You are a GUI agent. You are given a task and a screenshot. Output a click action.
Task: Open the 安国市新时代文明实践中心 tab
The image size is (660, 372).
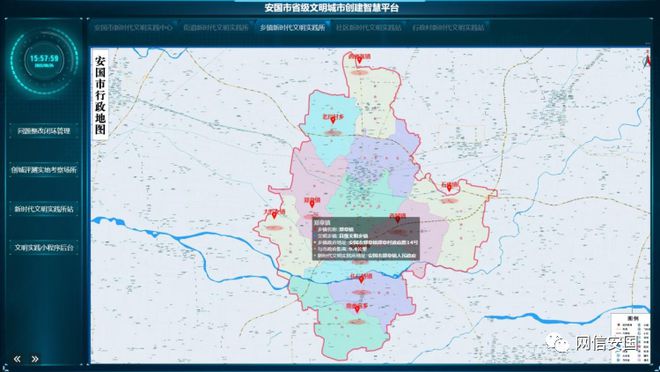133,28
